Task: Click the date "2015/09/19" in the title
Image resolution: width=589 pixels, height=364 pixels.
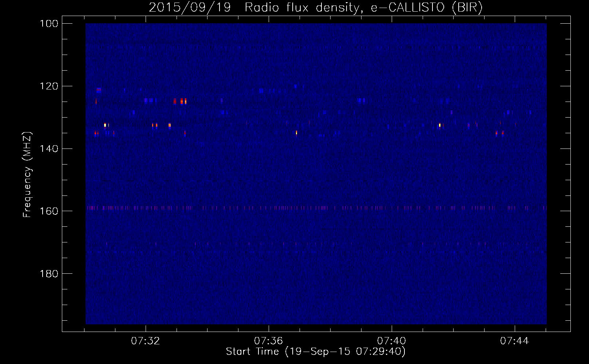Action: 190,8
